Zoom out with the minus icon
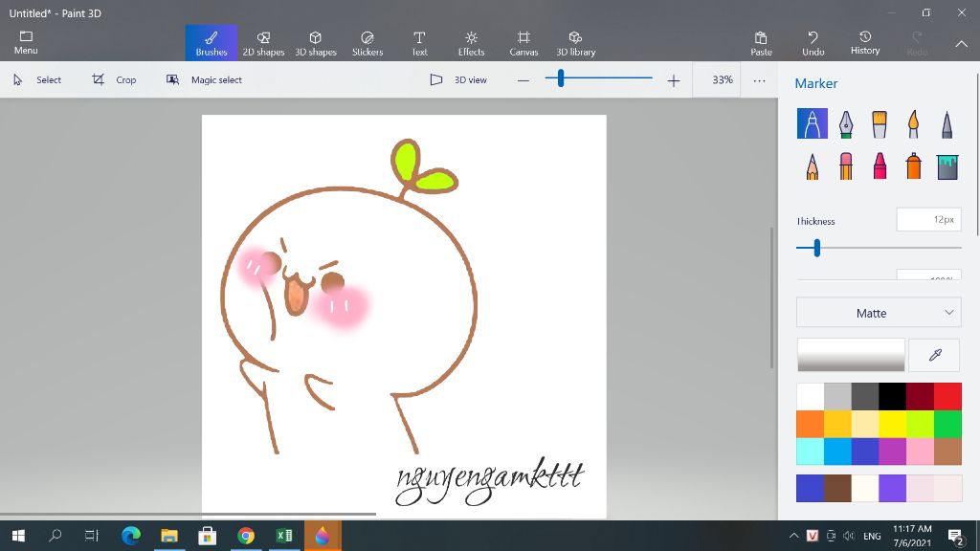This screenshot has width=980, height=551. coord(523,80)
